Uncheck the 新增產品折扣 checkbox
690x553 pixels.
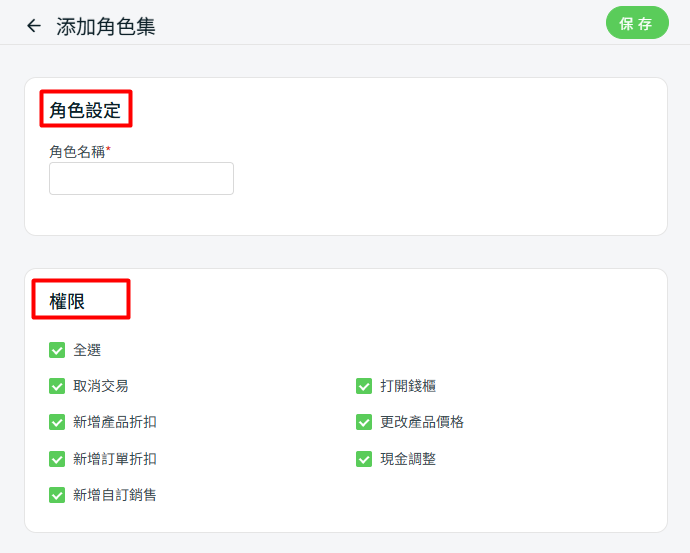pyautogui.click(x=57, y=422)
